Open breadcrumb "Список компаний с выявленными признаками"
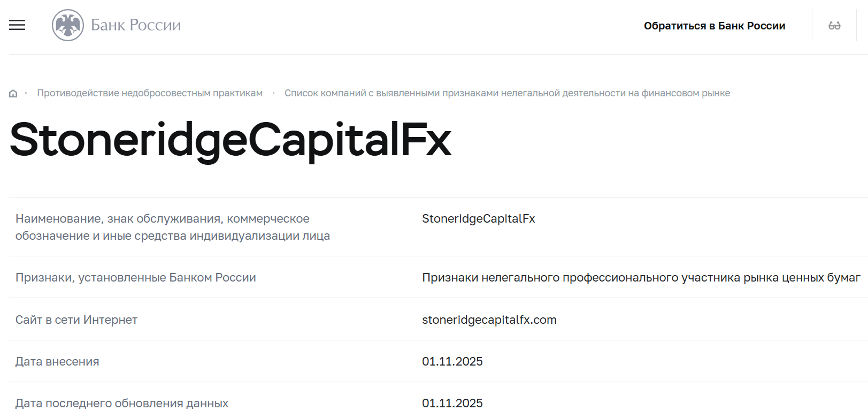 [x=507, y=93]
